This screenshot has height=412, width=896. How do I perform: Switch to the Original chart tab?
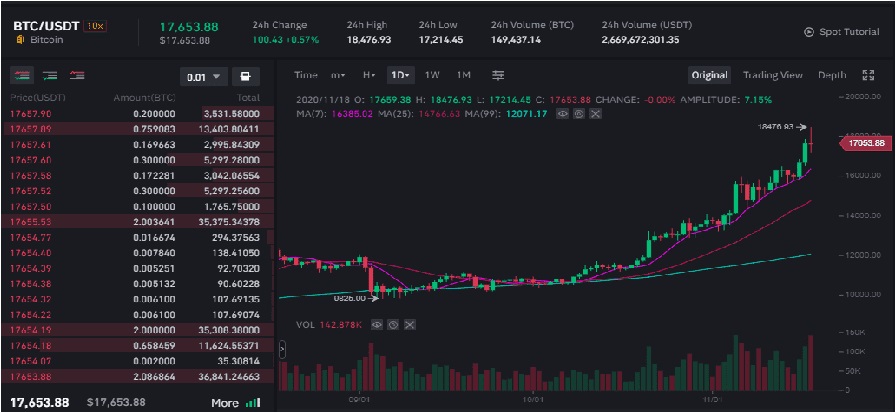coord(709,75)
